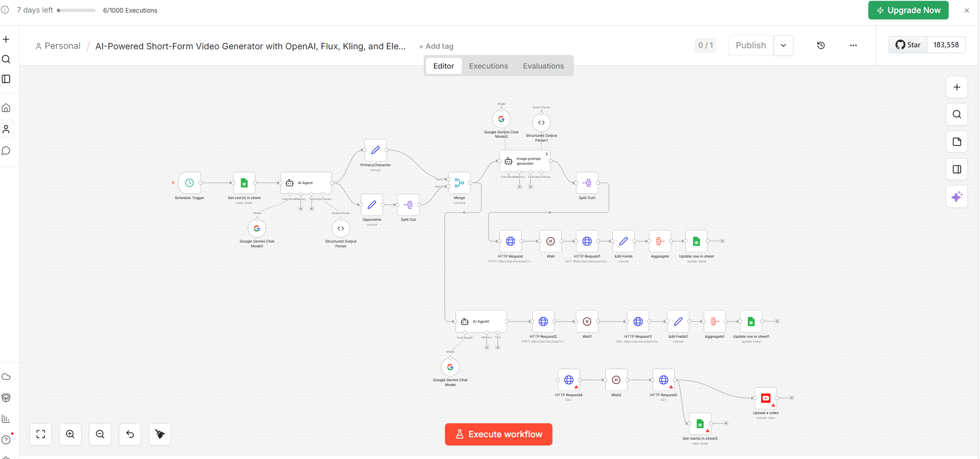Open the three-dot workflow options menu
980x459 pixels.
[x=853, y=45]
